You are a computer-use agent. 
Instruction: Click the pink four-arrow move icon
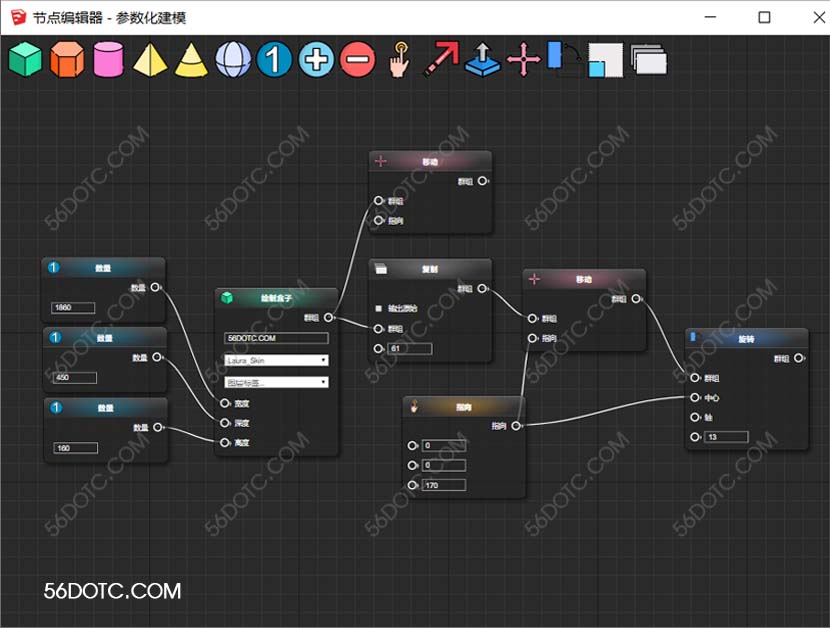pos(523,60)
